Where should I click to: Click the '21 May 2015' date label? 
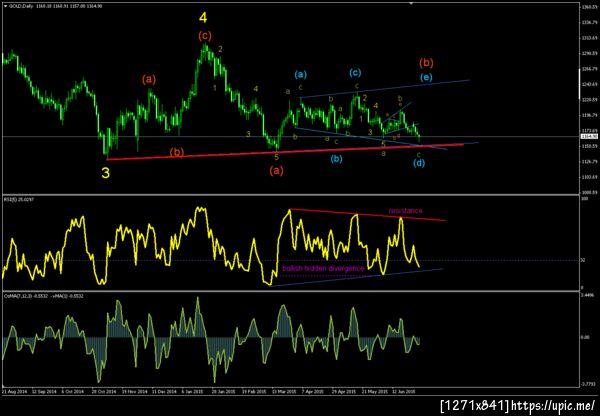point(376,392)
